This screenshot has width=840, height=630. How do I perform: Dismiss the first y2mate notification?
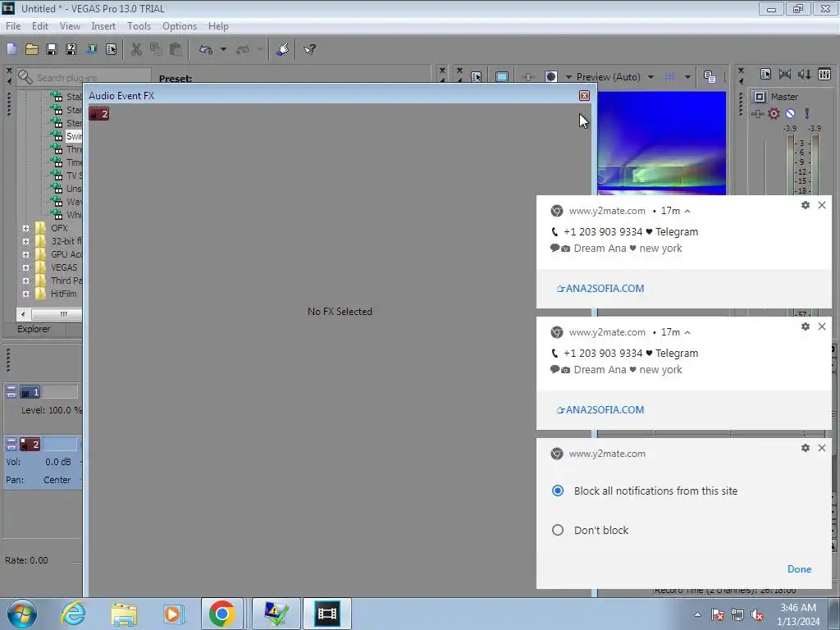[x=822, y=205]
